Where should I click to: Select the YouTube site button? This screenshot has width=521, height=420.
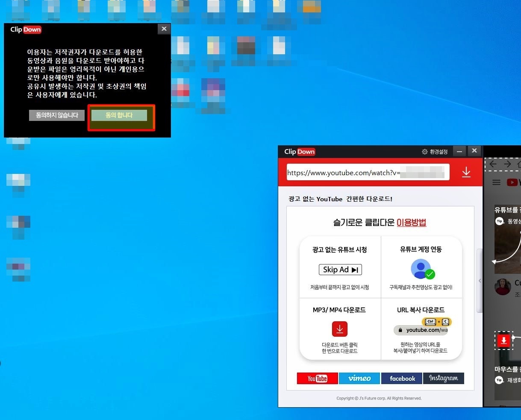[318, 379]
